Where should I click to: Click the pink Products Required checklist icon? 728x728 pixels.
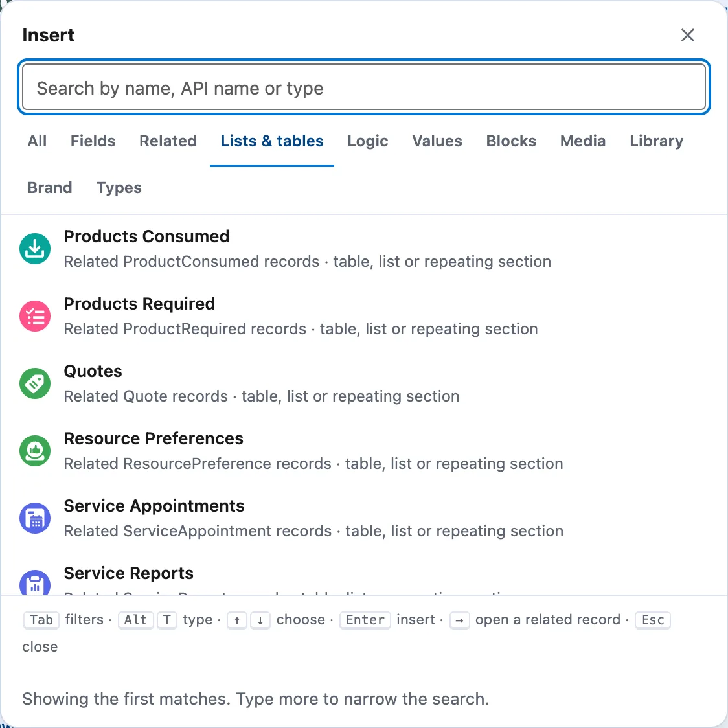35,316
